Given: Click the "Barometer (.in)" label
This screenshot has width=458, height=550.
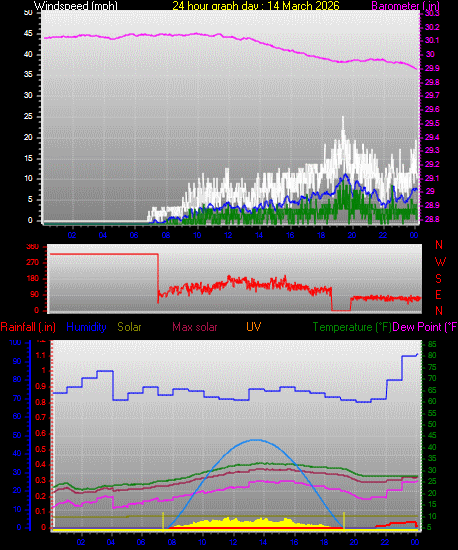Looking at the screenshot, I should 405,6.
